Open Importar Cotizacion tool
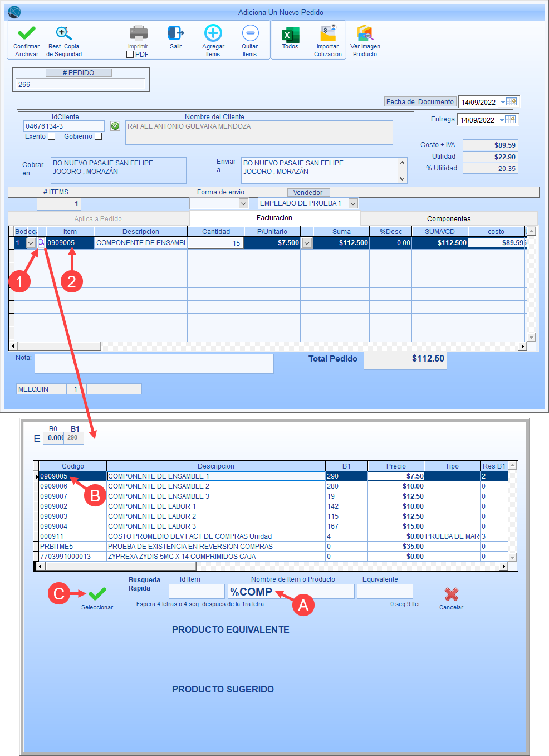This screenshot has width=549, height=756. pyautogui.click(x=328, y=33)
